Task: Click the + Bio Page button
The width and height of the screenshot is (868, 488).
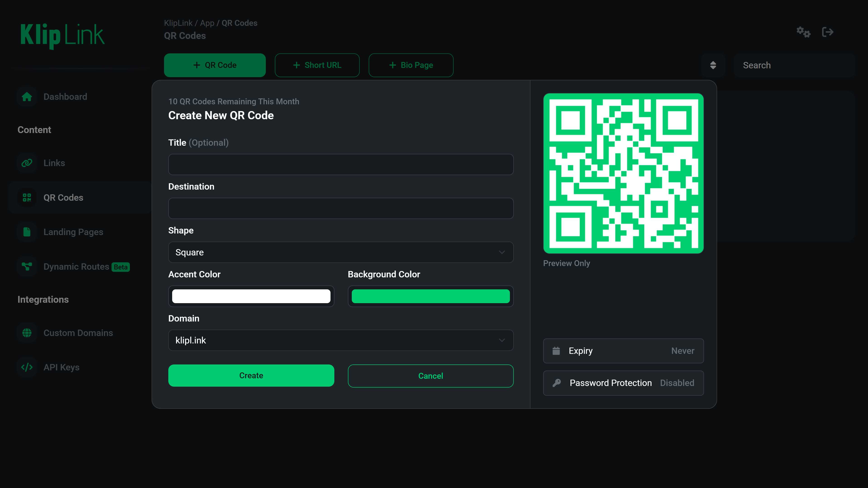Action: (x=411, y=65)
